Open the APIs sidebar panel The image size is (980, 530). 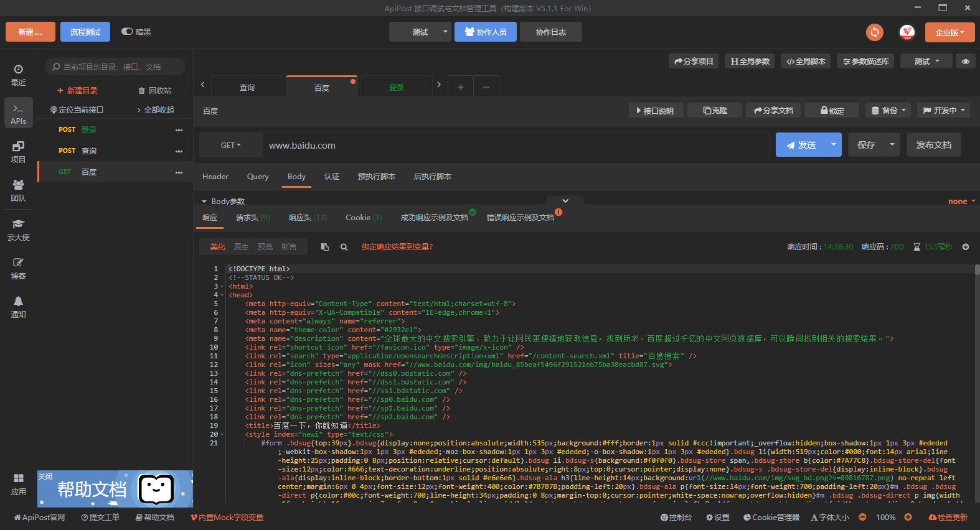pos(19,113)
